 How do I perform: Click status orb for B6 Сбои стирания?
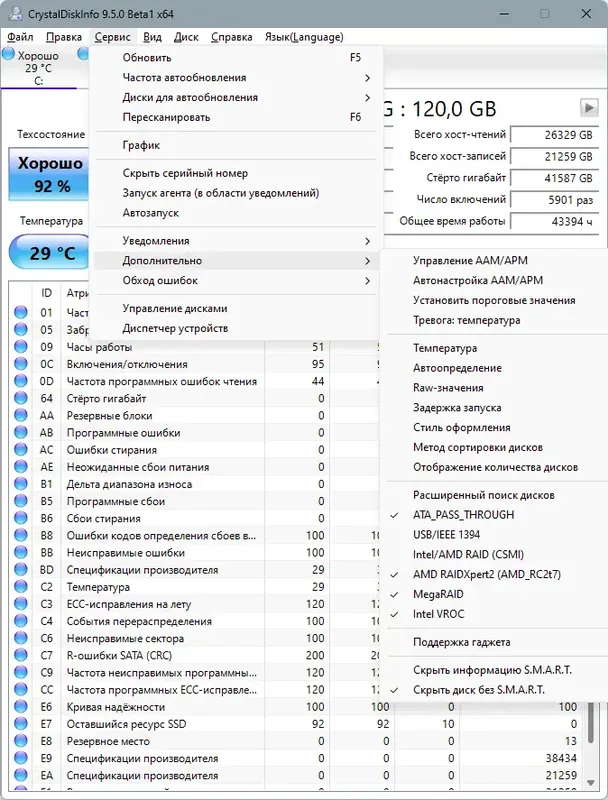pyautogui.click(x=21, y=518)
